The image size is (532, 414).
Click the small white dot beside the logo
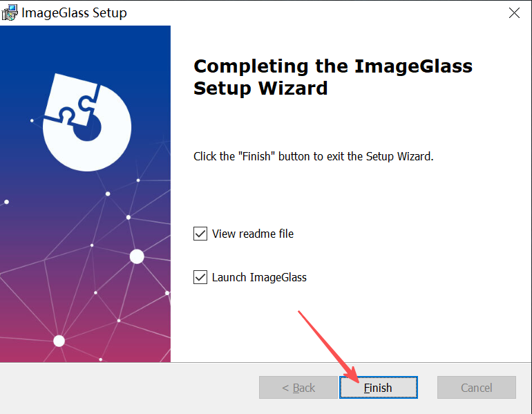click(x=32, y=120)
